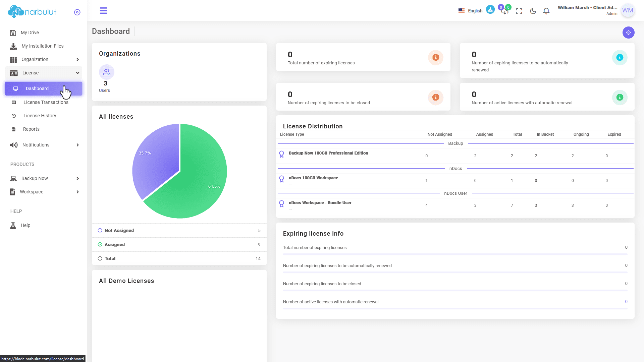Click progress bar for expiring licenses to be closed
The height and width of the screenshot is (362, 644).
click(x=455, y=291)
